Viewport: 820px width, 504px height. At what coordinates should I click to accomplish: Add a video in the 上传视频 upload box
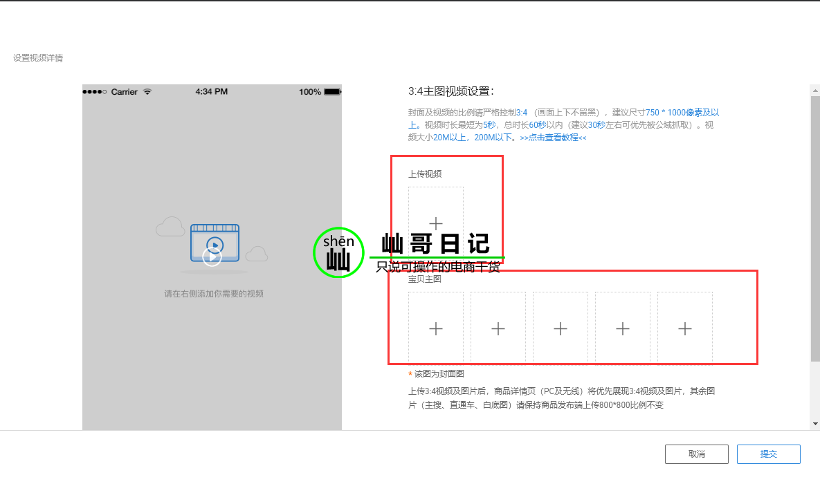(x=436, y=223)
